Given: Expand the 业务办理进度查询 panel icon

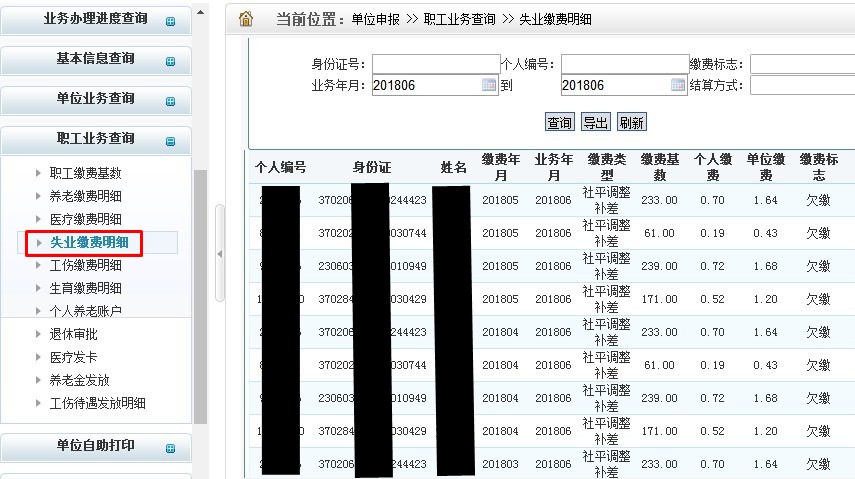Looking at the screenshot, I should pyautogui.click(x=170, y=21).
